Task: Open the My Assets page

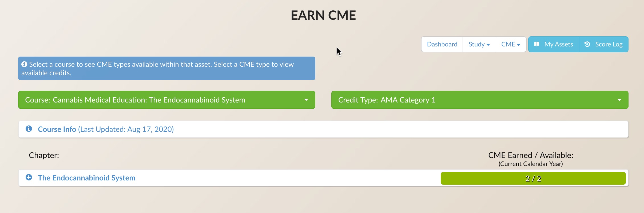Action: (x=554, y=44)
